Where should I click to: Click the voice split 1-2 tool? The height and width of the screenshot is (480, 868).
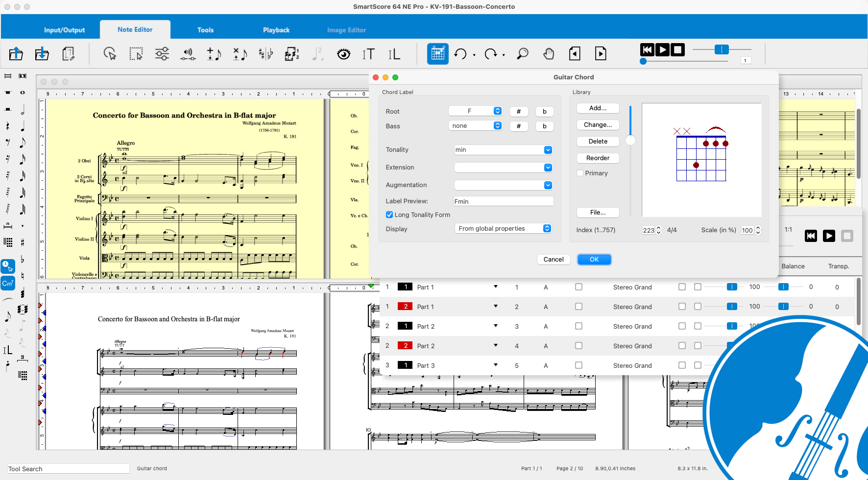pyautogui.click(x=292, y=53)
